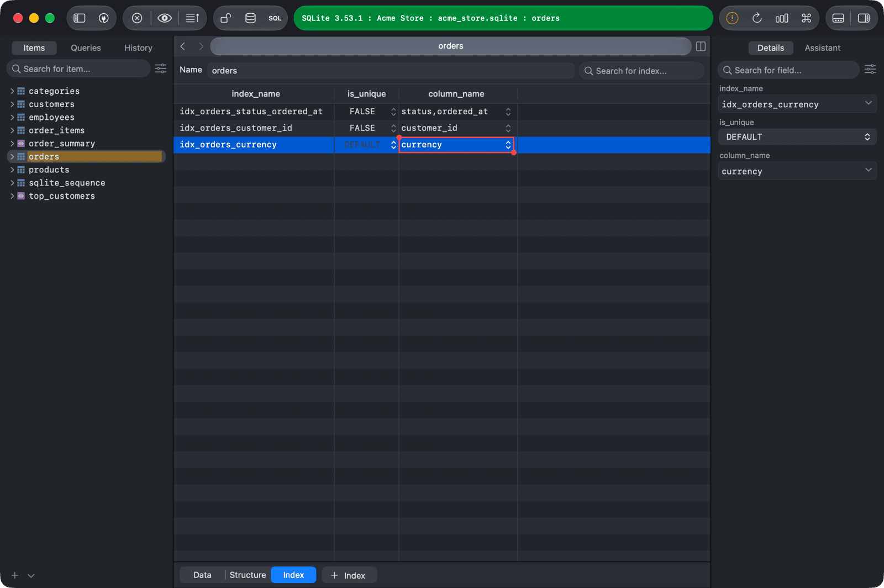Screen dimensions: 884x588
Task: Click the yellow warning indicator icon
Action: 732,18
